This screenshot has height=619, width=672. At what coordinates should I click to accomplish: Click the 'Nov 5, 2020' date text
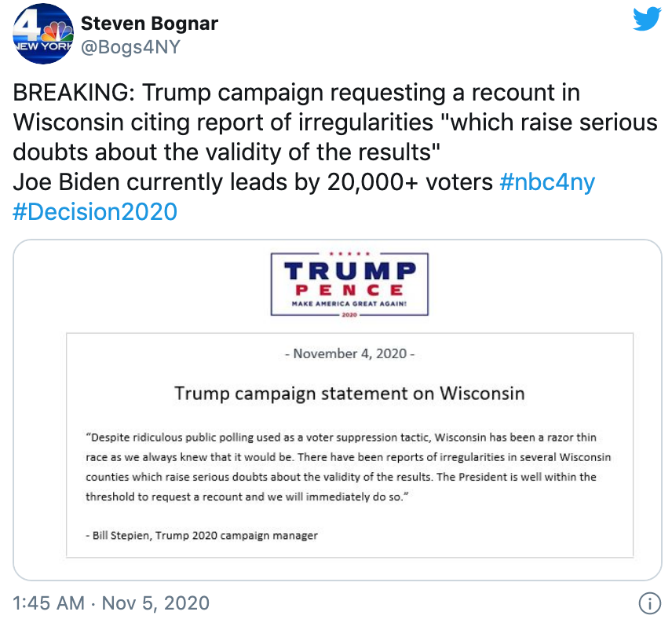point(155,603)
